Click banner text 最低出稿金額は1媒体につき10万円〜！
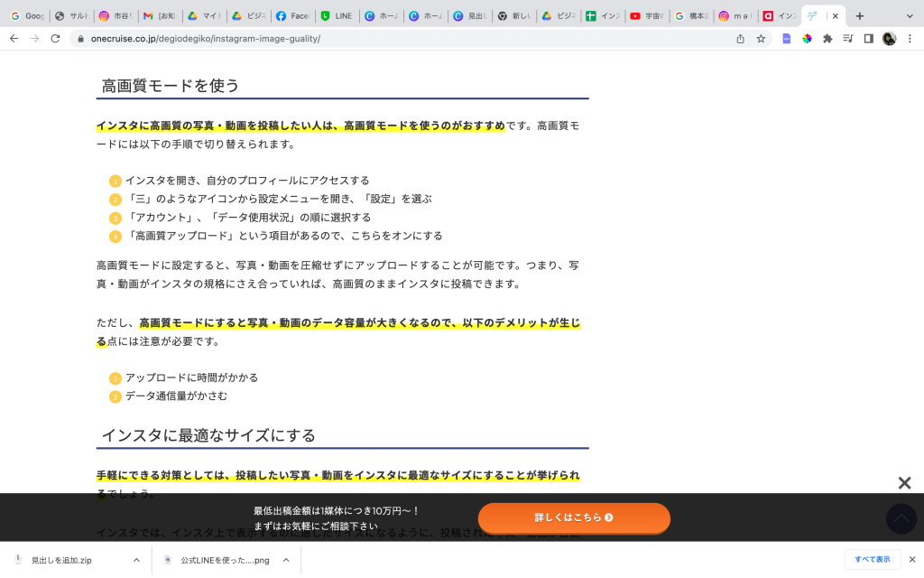This screenshot has height=578, width=924. tap(337, 511)
